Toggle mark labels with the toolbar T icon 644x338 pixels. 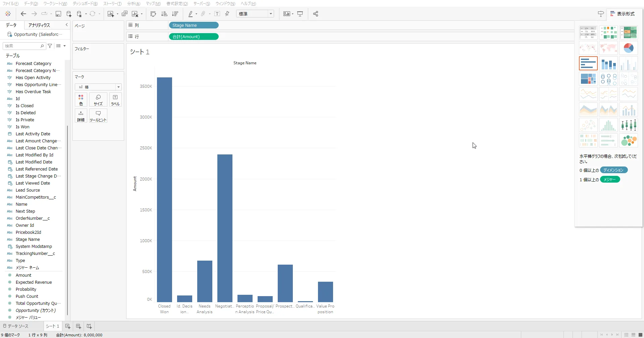point(217,14)
